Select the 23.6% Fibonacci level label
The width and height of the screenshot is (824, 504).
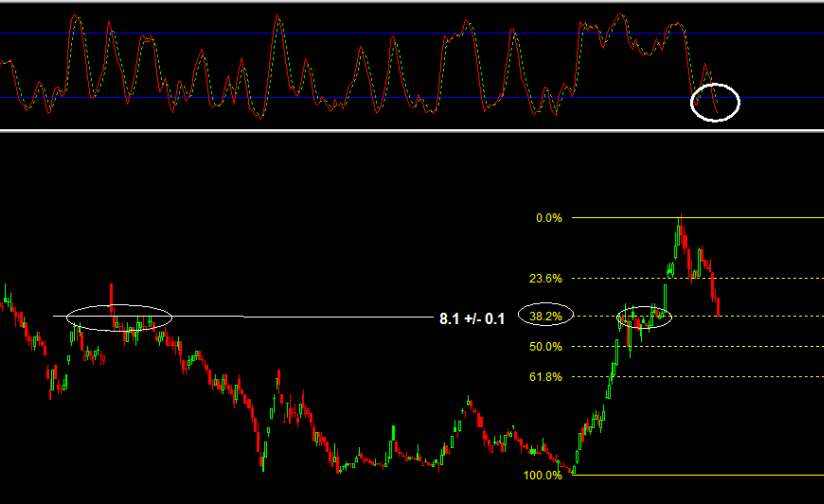pos(545,278)
